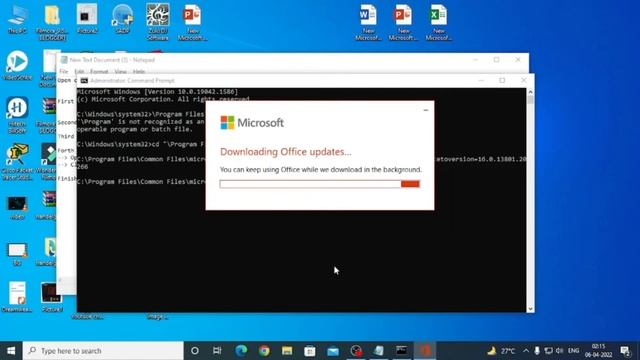This screenshot has height=360, width=640.
Task: Select the Office taskbar button
Action: click(x=425, y=351)
